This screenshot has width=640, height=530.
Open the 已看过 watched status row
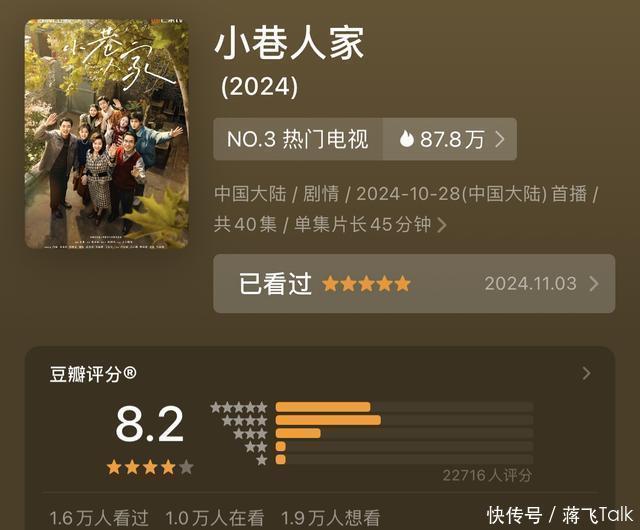tap(414, 284)
